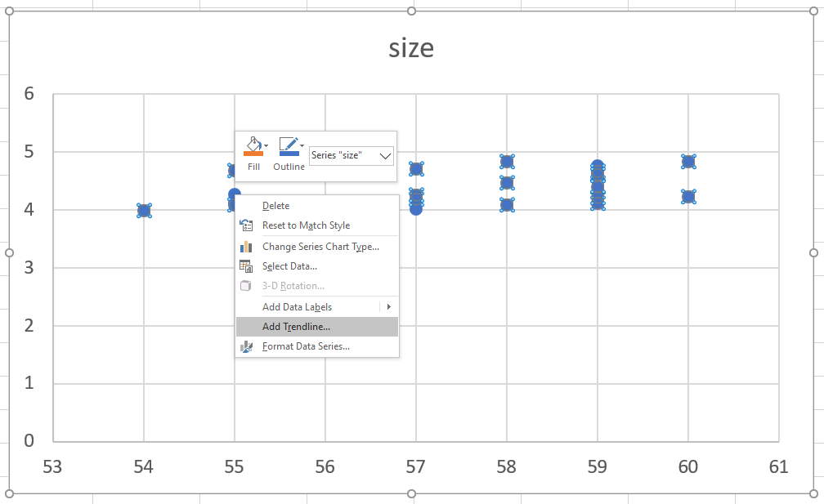Select Reset to Match Style
824x504 pixels.
305,225
